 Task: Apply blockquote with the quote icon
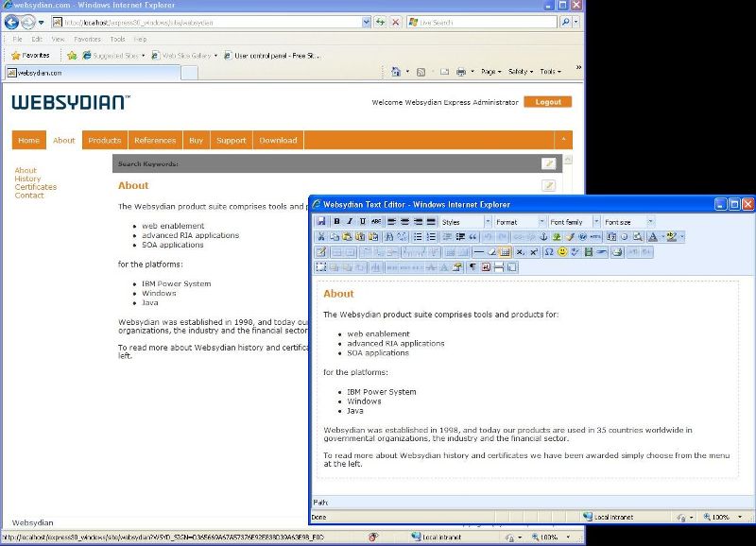click(x=473, y=236)
